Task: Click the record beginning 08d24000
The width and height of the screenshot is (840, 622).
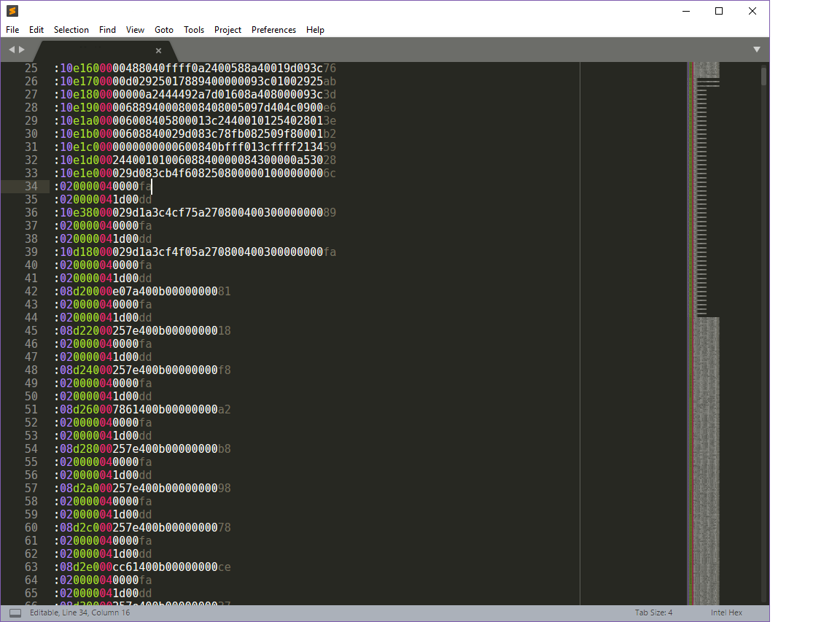Action: [x=142, y=370]
